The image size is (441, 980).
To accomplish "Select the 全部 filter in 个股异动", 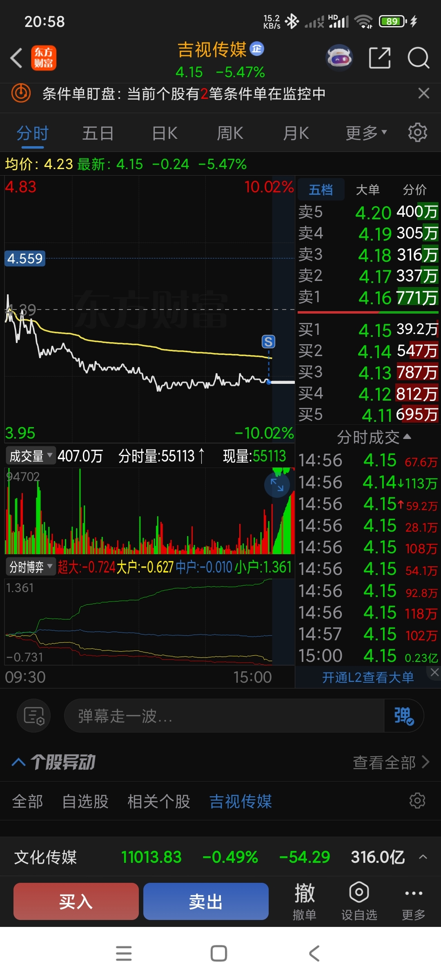I will pyautogui.click(x=27, y=801).
